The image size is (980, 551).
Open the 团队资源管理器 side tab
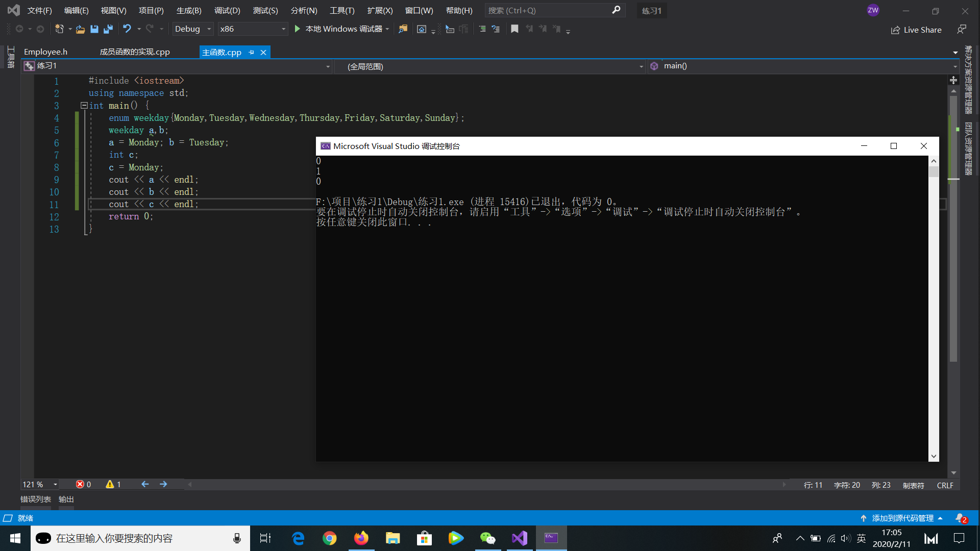(968, 148)
